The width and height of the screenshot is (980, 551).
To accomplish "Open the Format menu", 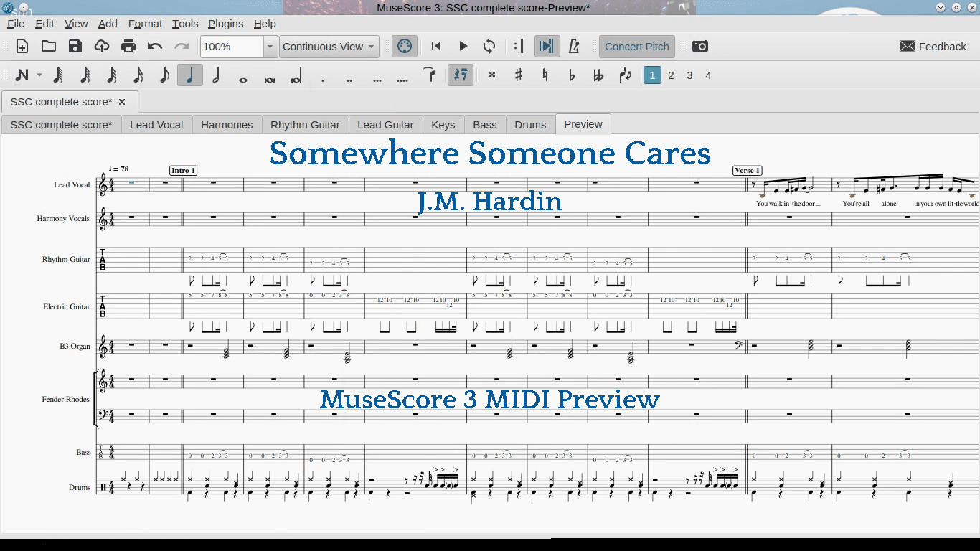I will click(x=146, y=24).
